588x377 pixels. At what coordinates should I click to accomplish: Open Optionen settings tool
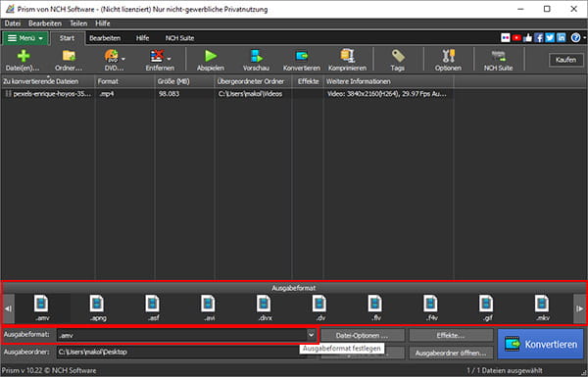448,60
